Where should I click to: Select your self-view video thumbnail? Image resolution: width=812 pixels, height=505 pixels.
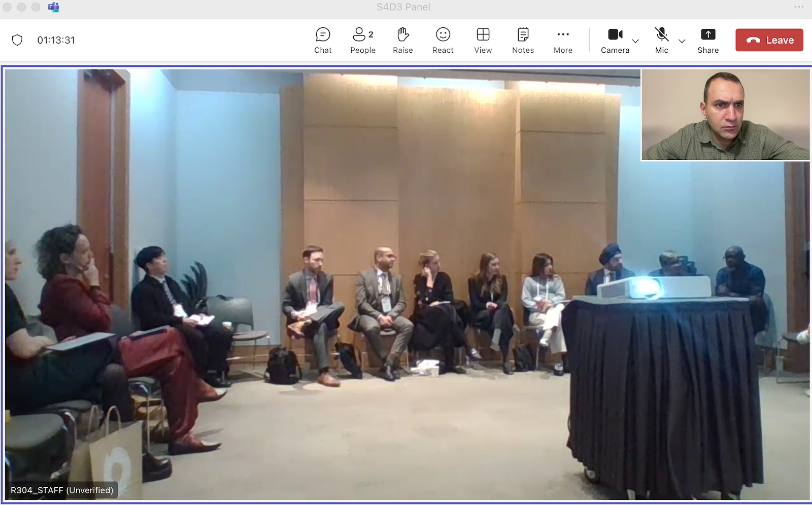point(725,115)
